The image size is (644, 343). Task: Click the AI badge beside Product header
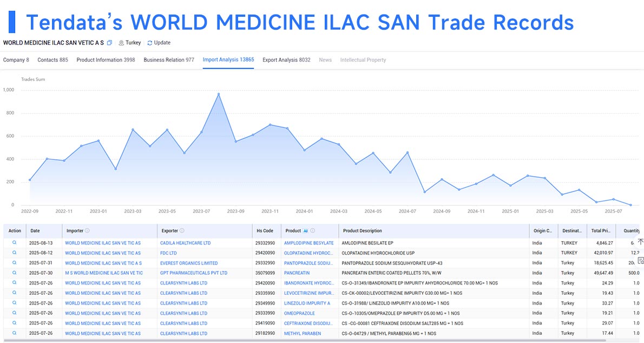click(306, 231)
